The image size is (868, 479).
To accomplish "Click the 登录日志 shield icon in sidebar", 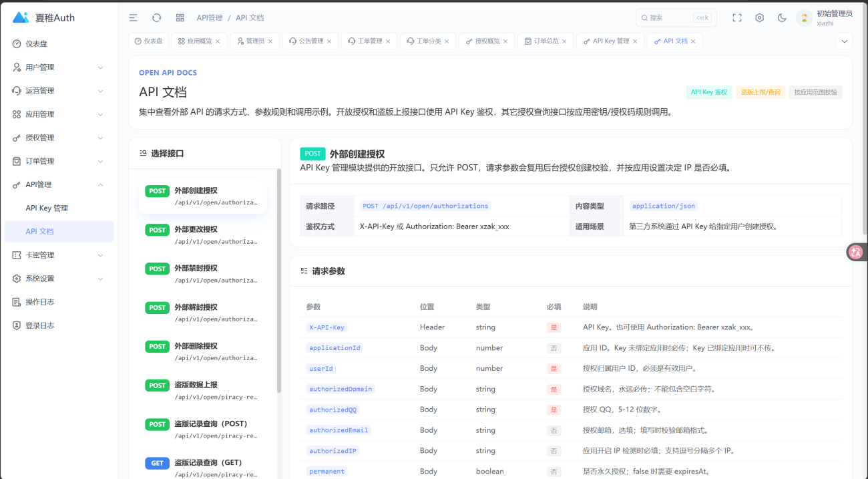I will [17, 325].
